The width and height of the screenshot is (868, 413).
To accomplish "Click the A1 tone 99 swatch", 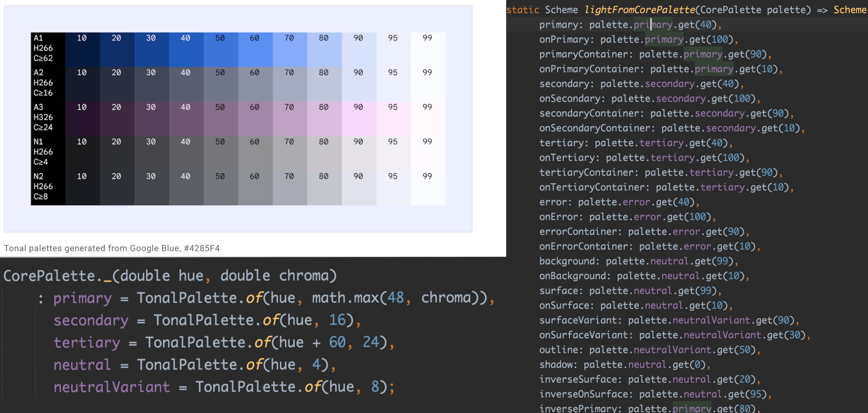I will [x=428, y=49].
